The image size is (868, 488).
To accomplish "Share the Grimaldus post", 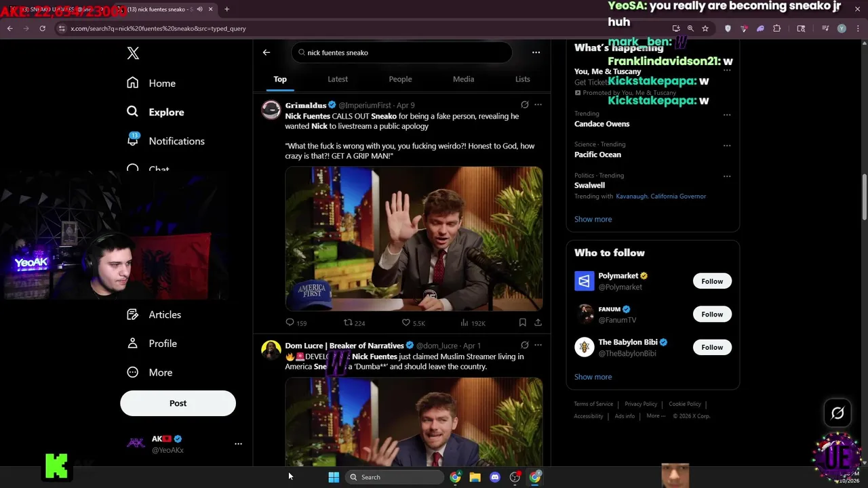I will (538, 323).
